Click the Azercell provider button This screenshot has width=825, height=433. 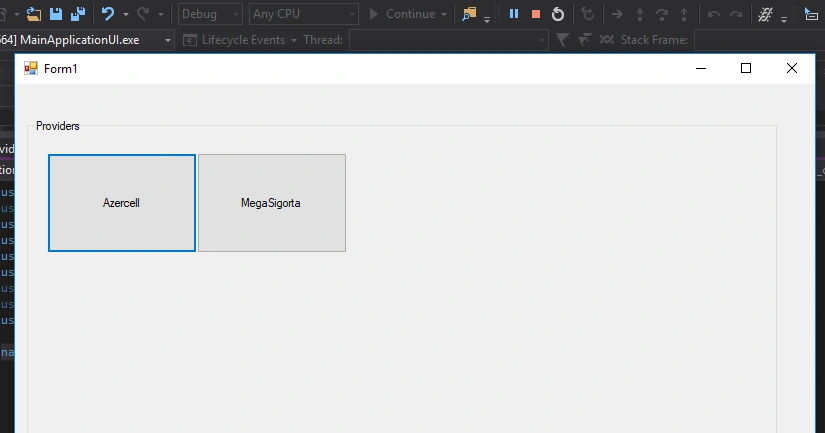pos(122,203)
